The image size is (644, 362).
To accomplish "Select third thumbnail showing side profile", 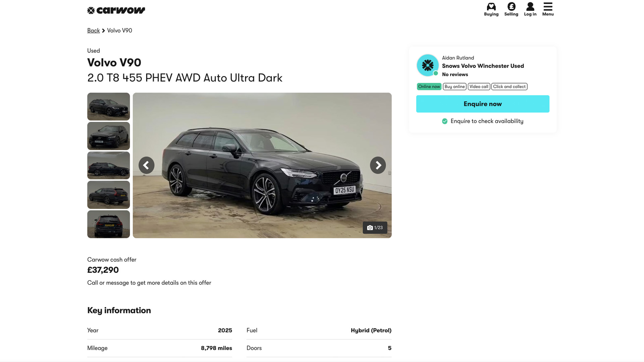I will point(108,165).
